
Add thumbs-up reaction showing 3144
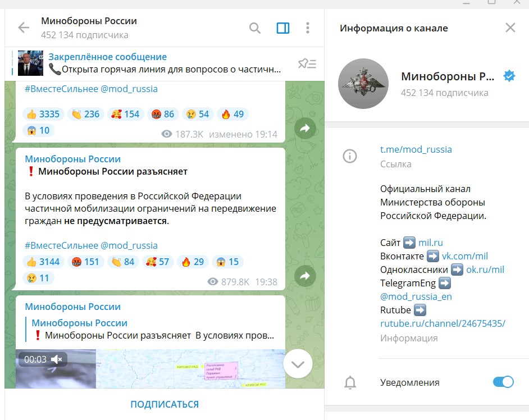click(x=43, y=262)
